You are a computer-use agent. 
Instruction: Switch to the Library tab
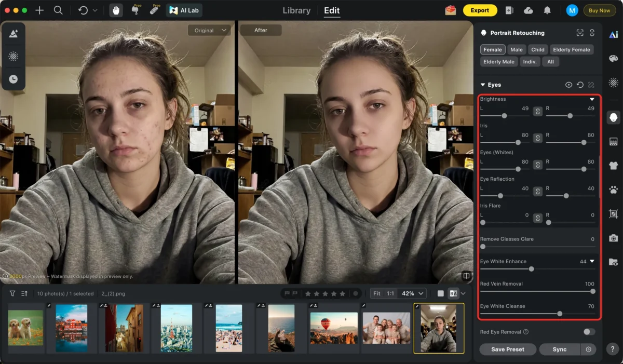point(296,10)
